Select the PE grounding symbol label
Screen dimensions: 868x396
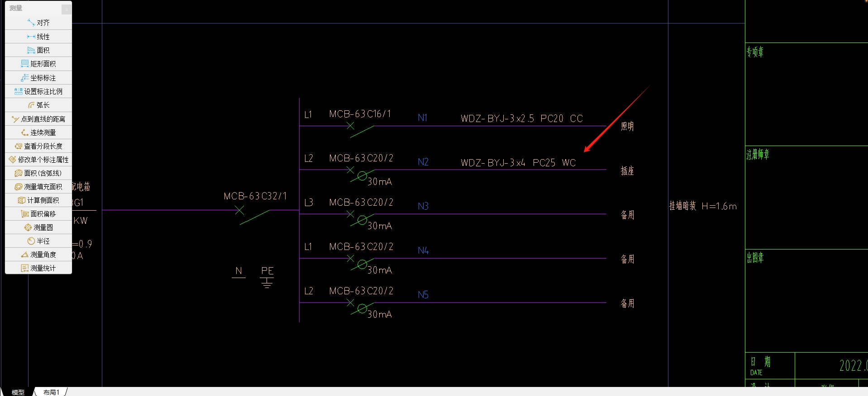(267, 271)
